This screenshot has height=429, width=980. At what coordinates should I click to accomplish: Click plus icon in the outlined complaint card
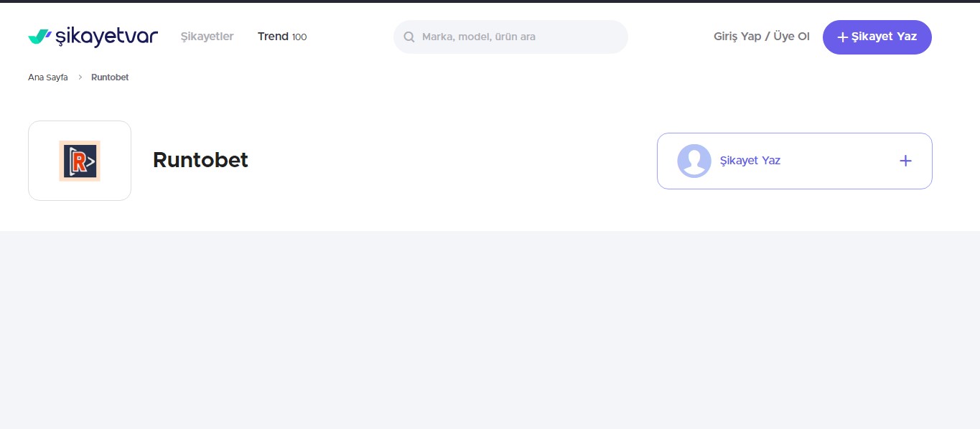click(x=906, y=161)
